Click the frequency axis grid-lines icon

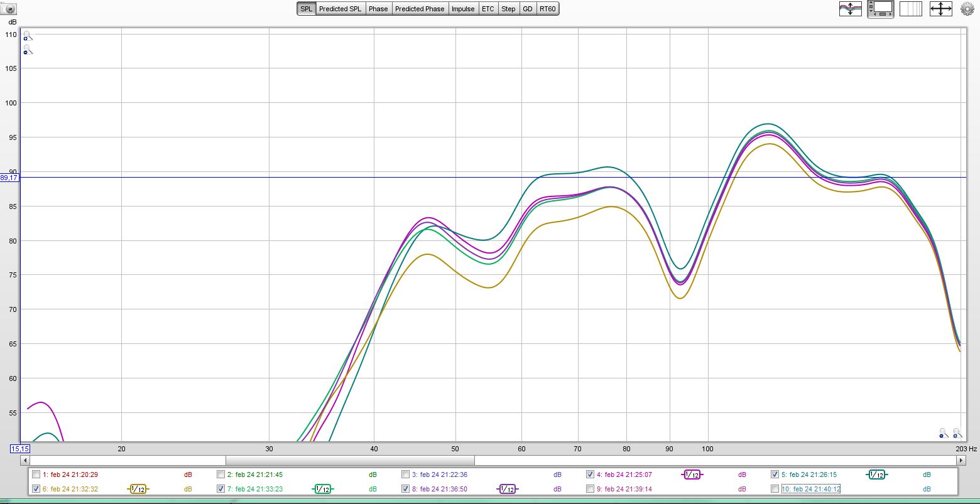pyautogui.click(x=910, y=9)
